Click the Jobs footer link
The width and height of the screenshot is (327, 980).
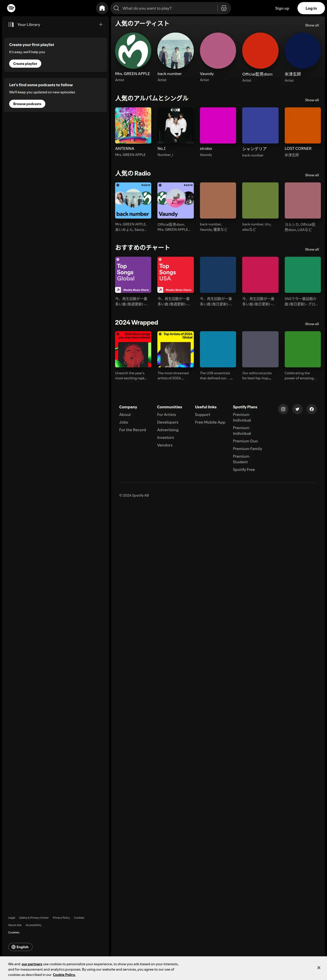pyautogui.click(x=124, y=422)
